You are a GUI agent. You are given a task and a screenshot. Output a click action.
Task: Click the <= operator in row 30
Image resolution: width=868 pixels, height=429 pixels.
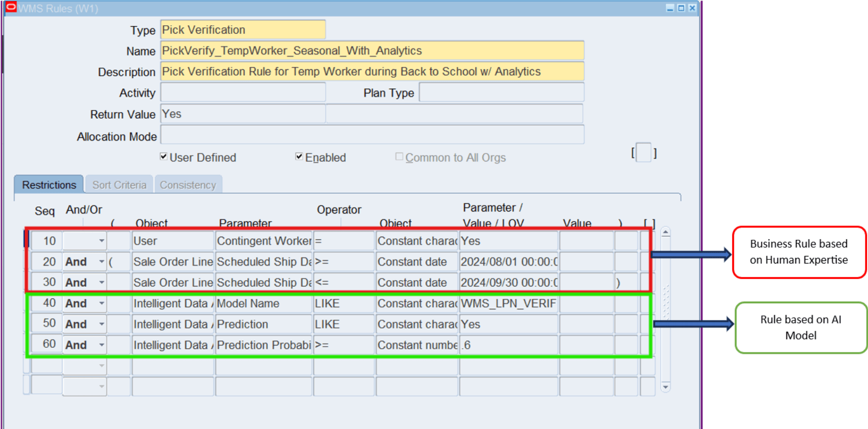point(344,282)
